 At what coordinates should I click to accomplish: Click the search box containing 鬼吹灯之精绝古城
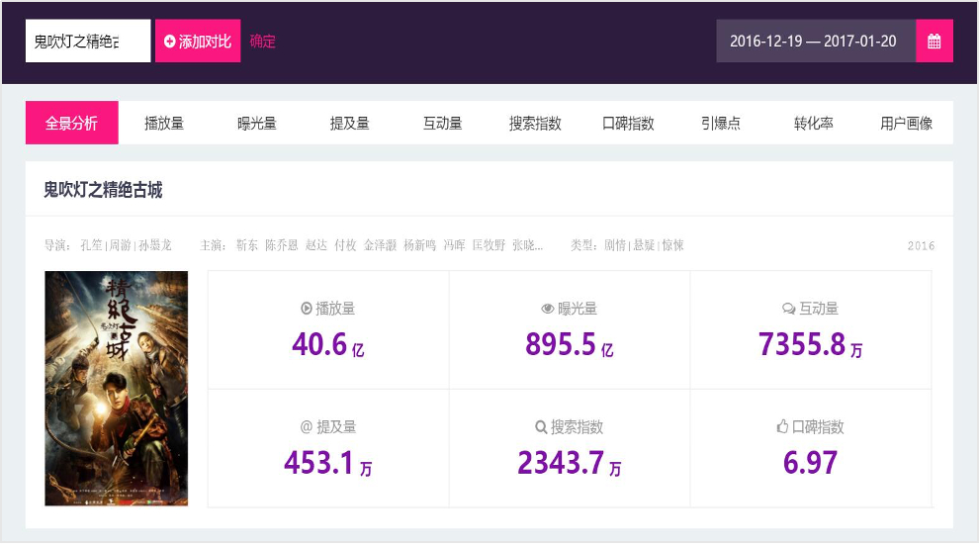[88, 42]
